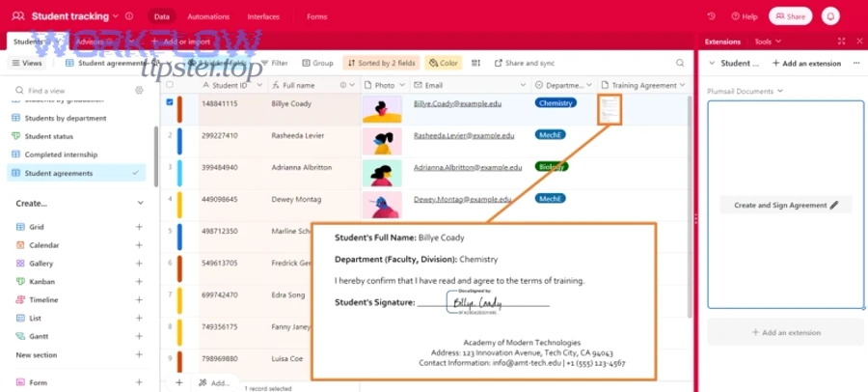Toggle the Views sidebar button
The image size is (868, 392).
click(27, 63)
